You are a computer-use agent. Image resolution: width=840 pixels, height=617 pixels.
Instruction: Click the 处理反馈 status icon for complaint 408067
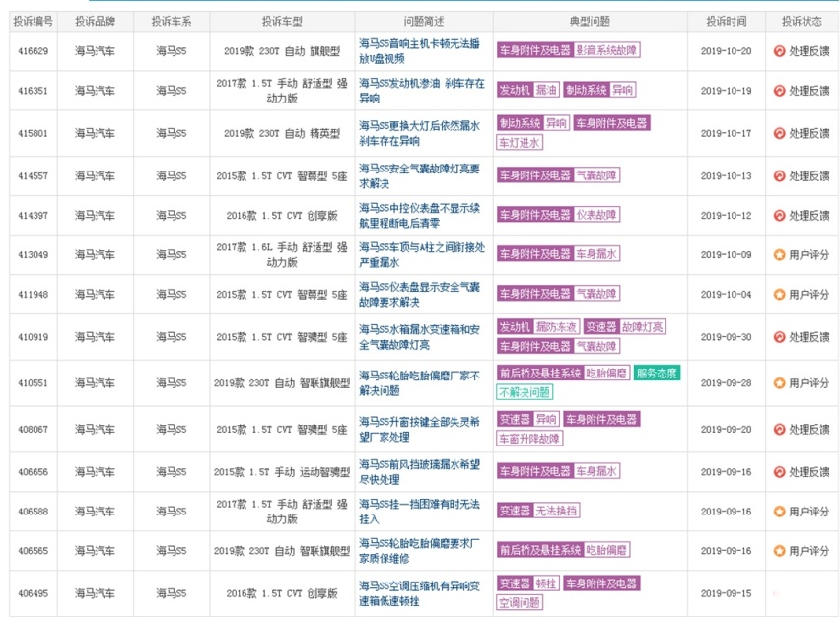pyautogui.click(x=780, y=430)
